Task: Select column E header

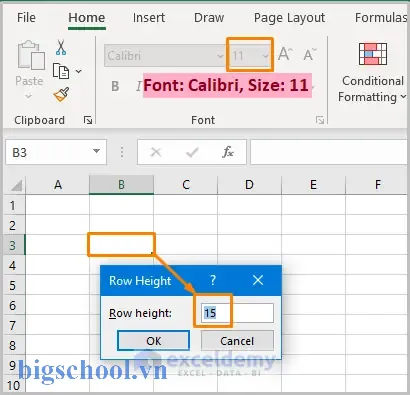Action: [313, 185]
